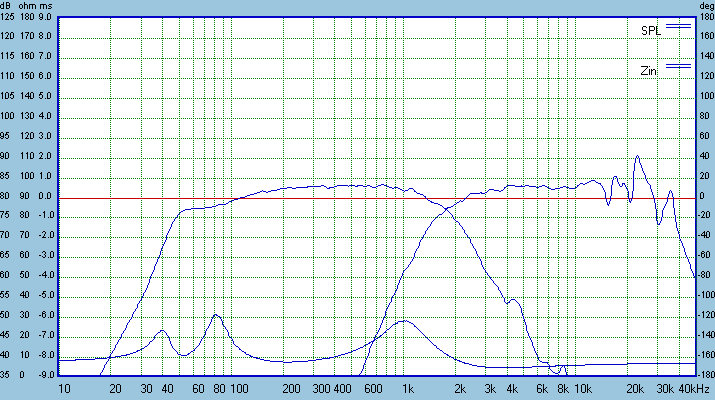Click the 20k frequency axis label
This screenshot has height=400, width=715.
pyautogui.click(x=635, y=388)
